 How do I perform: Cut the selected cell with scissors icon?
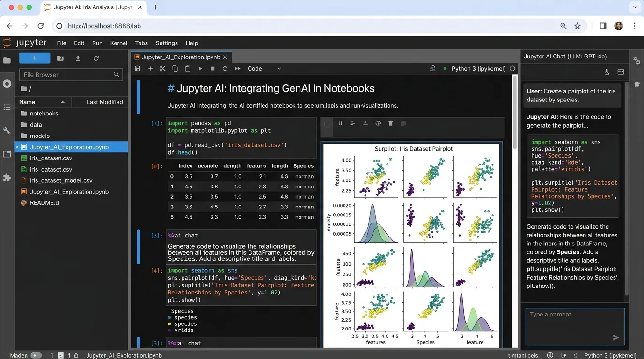click(x=163, y=69)
